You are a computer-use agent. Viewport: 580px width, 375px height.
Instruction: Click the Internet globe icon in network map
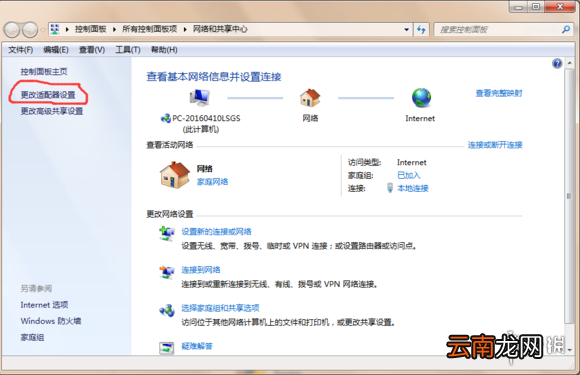click(421, 98)
